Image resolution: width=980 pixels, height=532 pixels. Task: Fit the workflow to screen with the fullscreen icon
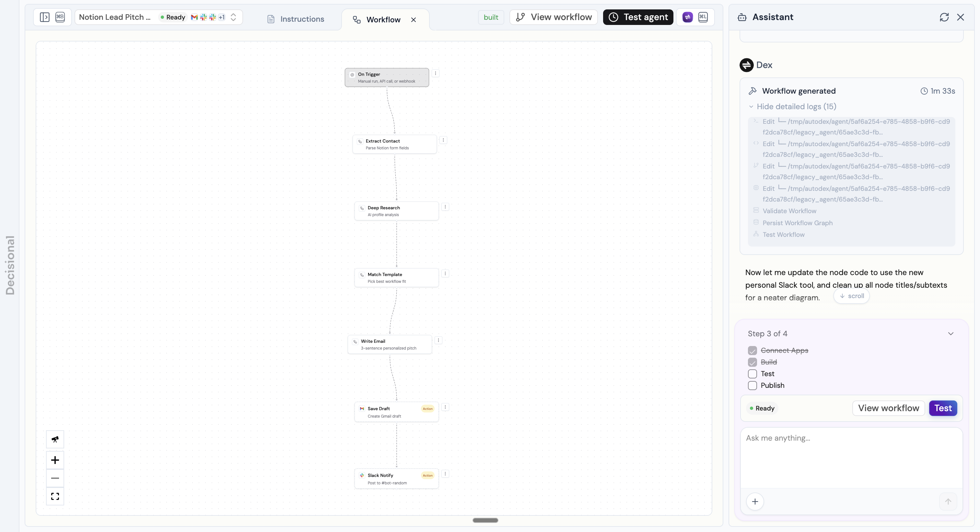[55, 496]
